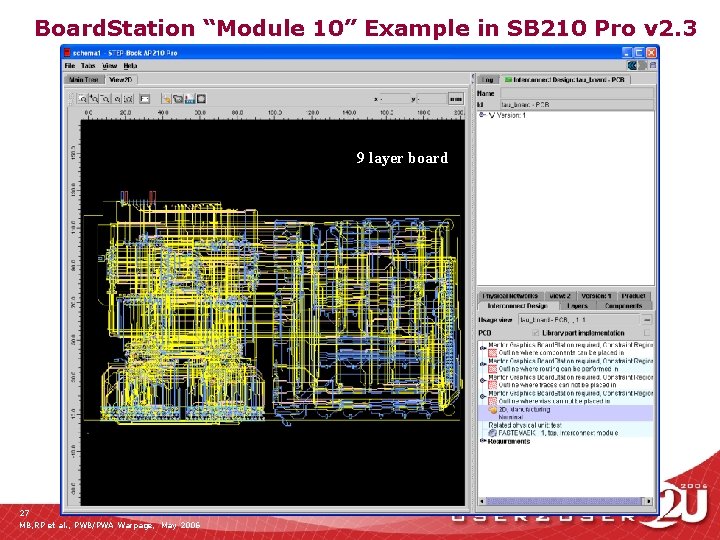This screenshot has width=720, height=540.
Task: Select the Interconnect Design: tau_board - PCB tab
Action: coord(566,80)
